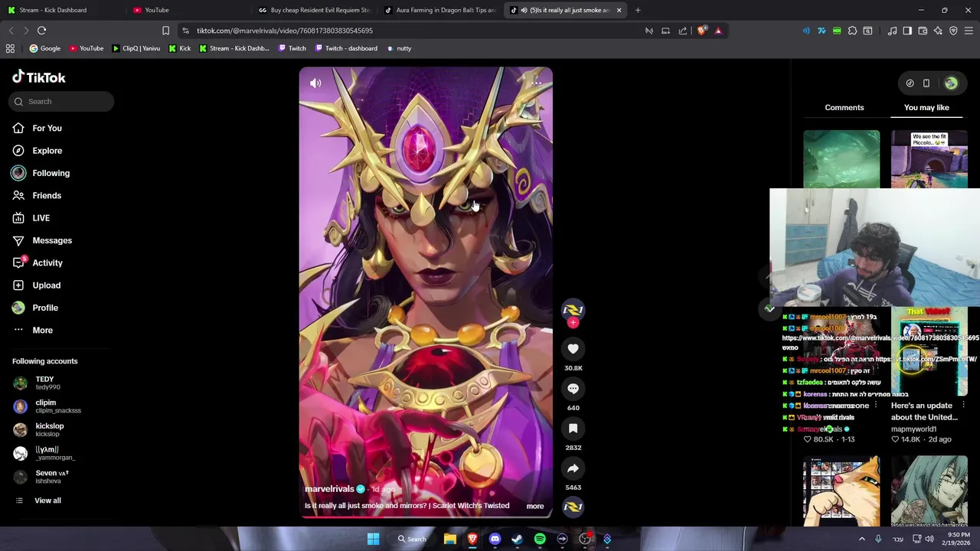
Task: Open Activity notifications
Action: point(47,263)
